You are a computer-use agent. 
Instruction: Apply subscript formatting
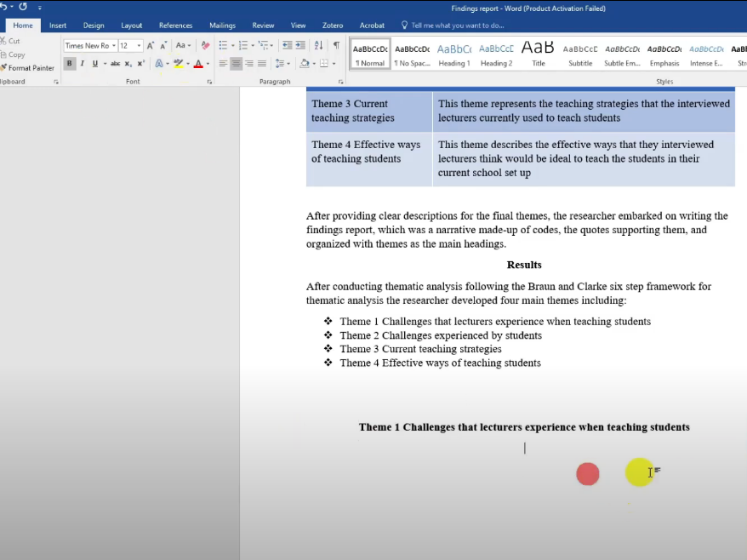[128, 63]
